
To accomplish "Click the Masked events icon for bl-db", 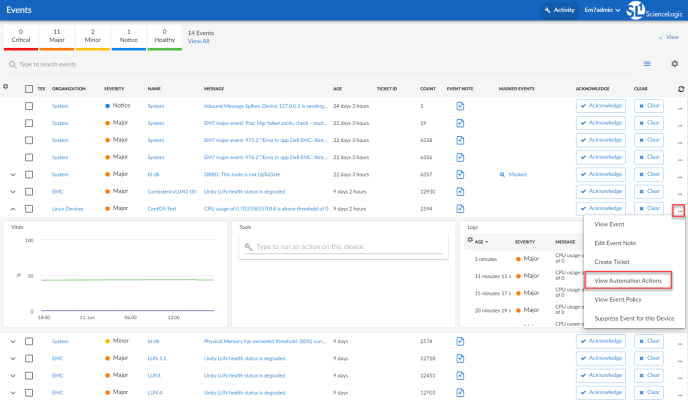I will point(502,174).
